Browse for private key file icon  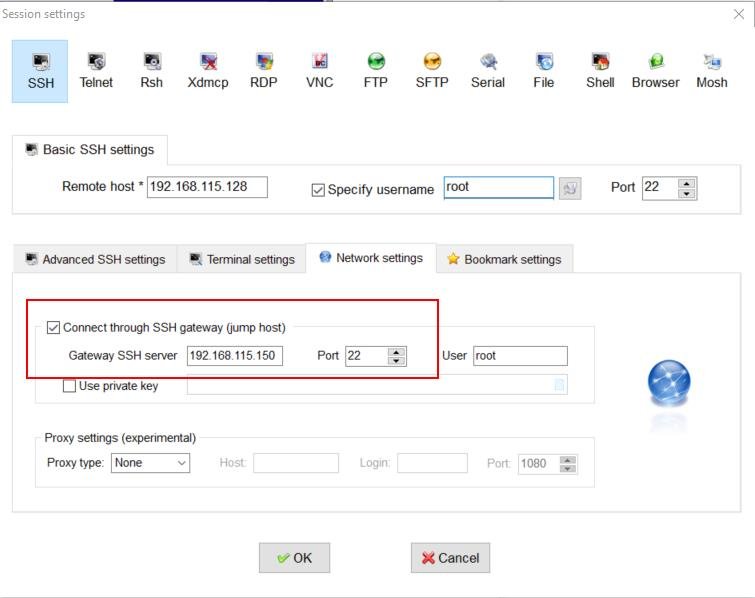[x=559, y=385]
